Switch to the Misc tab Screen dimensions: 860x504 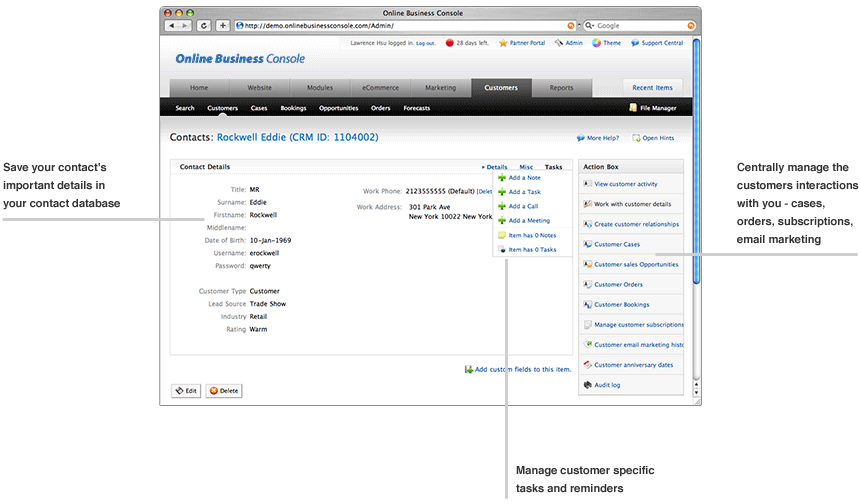click(526, 167)
